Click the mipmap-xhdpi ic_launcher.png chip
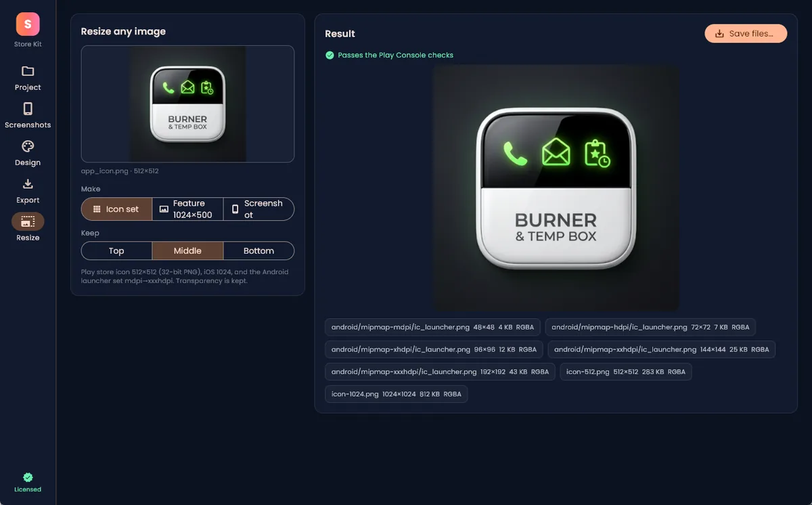812x505 pixels. point(434,349)
